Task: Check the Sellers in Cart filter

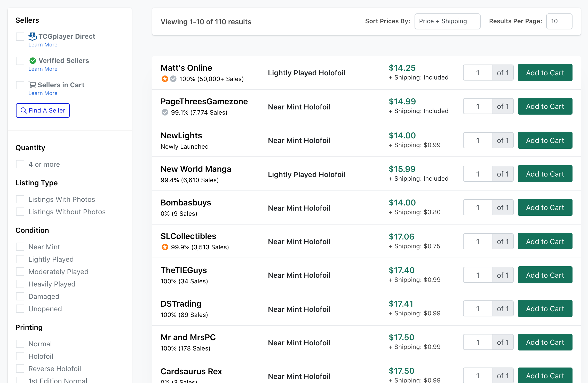Action: click(20, 85)
